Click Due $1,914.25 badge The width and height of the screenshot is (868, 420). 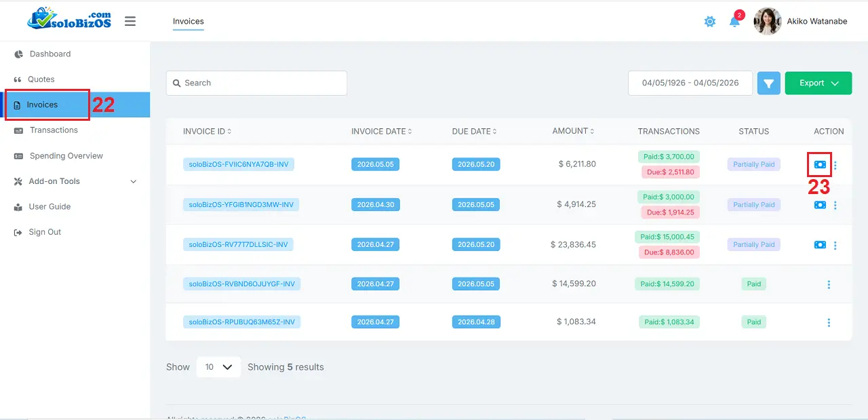click(671, 212)
